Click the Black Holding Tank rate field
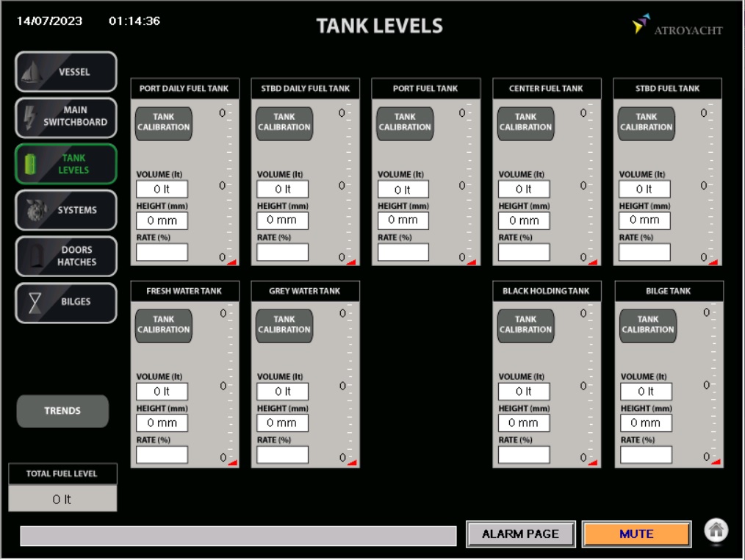The width and height of the screenshot is (745, 560). 524,455
